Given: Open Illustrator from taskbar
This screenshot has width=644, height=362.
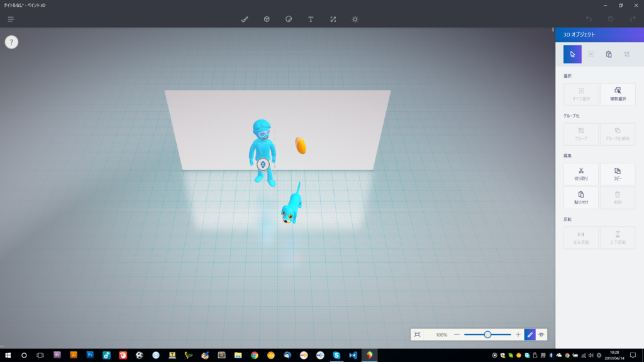Looking at the screenshot, I should pyautogui.click(x=74, y=355).
